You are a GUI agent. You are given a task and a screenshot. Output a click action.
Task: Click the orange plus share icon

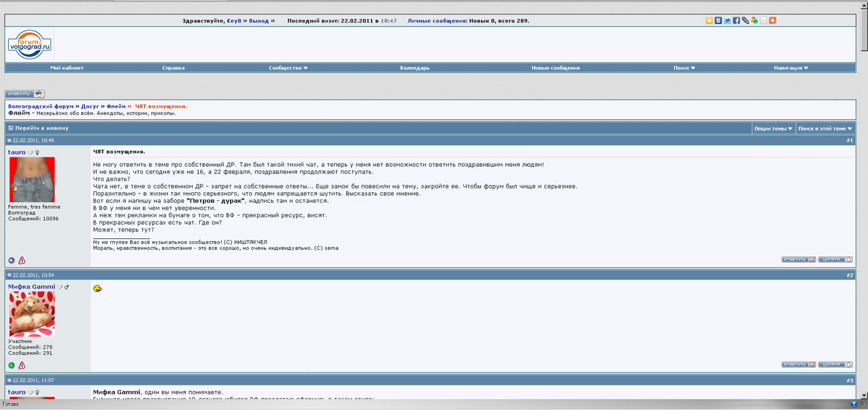coord(772,20)
